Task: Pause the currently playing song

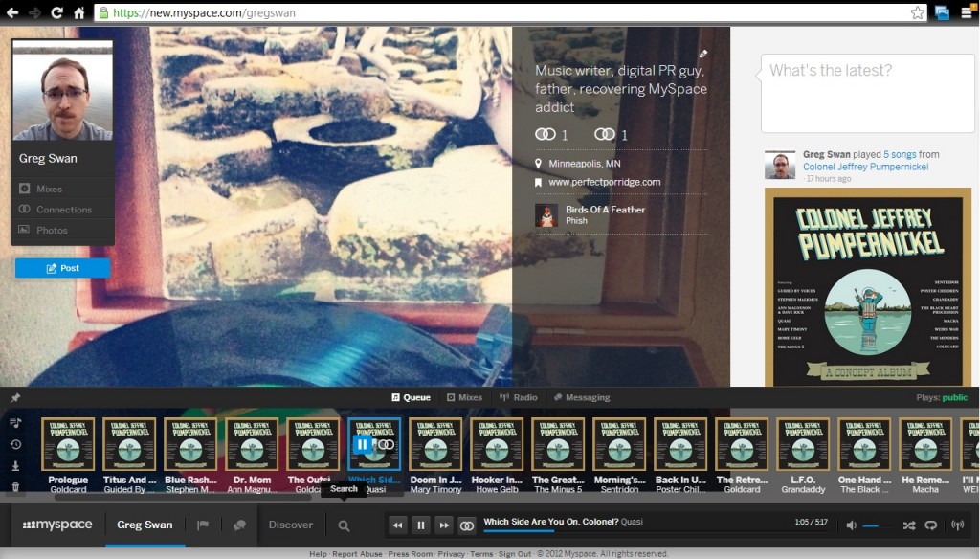Action: pos(420,525)
